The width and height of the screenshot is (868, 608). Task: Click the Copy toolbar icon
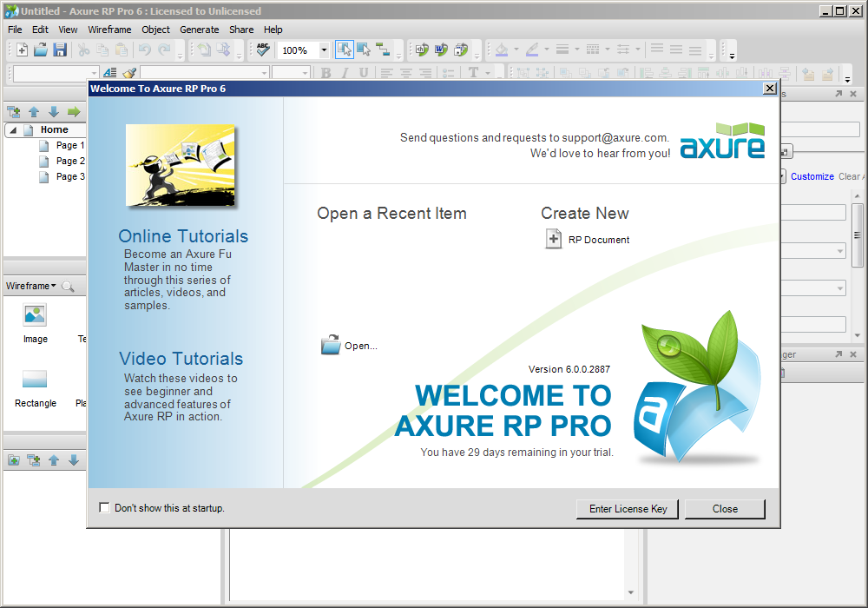coord(102,50)
